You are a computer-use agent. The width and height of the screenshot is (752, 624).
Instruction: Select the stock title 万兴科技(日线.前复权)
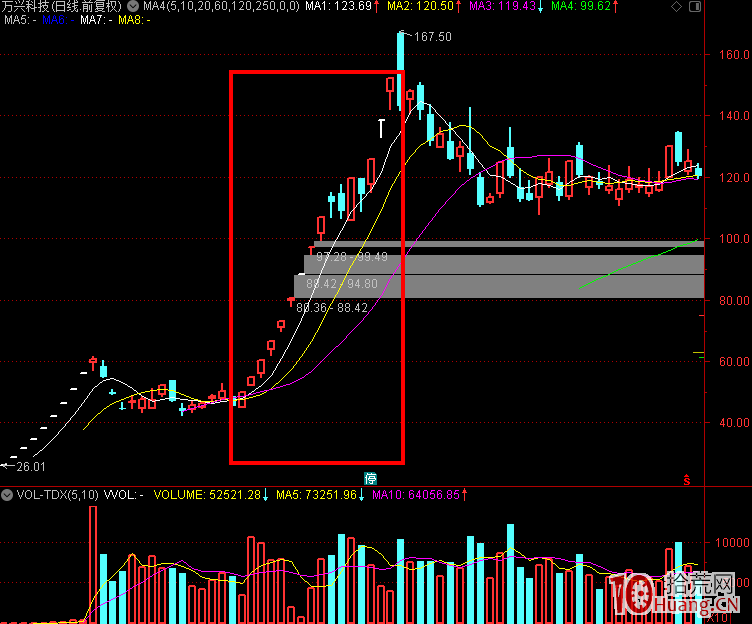coord(61,6)
